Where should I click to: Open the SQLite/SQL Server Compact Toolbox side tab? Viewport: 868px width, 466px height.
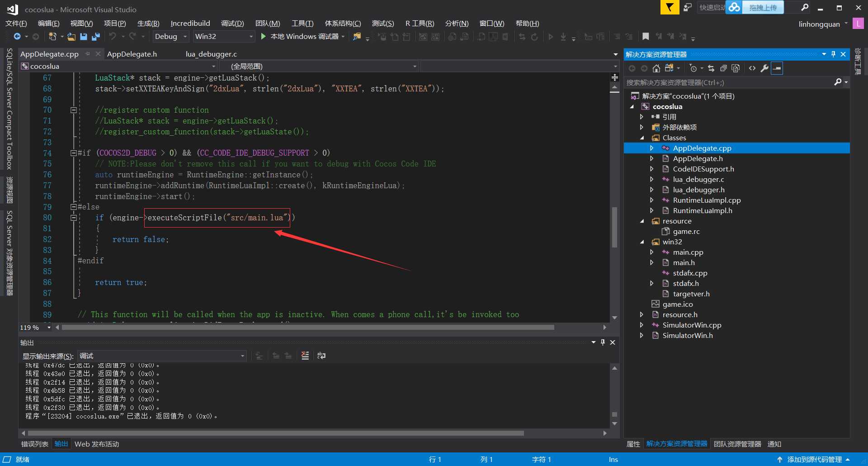[9, 109]
